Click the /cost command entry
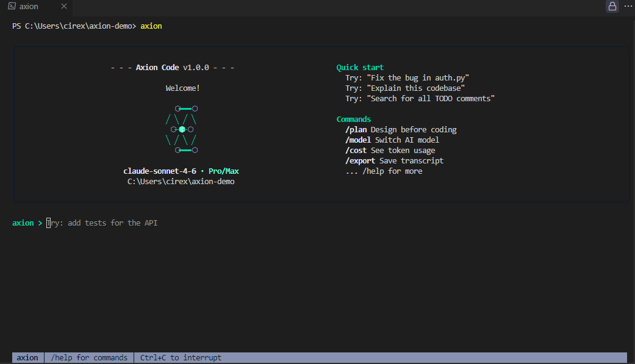This screenshot has width=635, height=364. tap(390, 150)
